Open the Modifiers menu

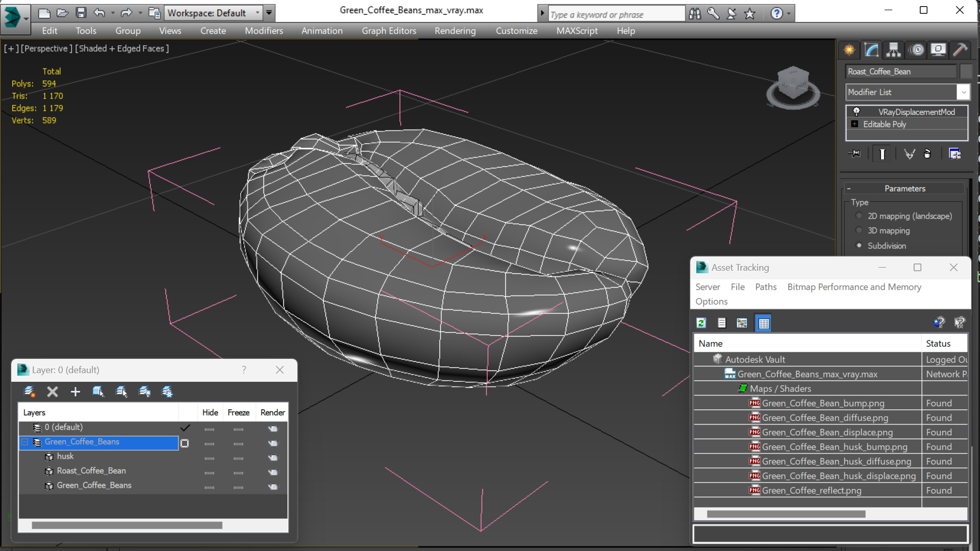click(264, 30)
